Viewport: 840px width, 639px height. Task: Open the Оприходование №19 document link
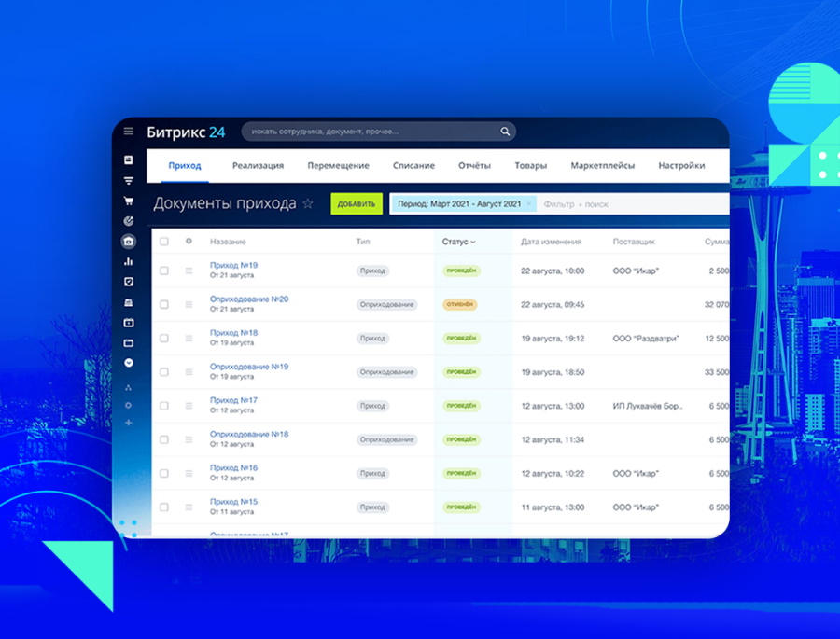(x=249, y=367)
